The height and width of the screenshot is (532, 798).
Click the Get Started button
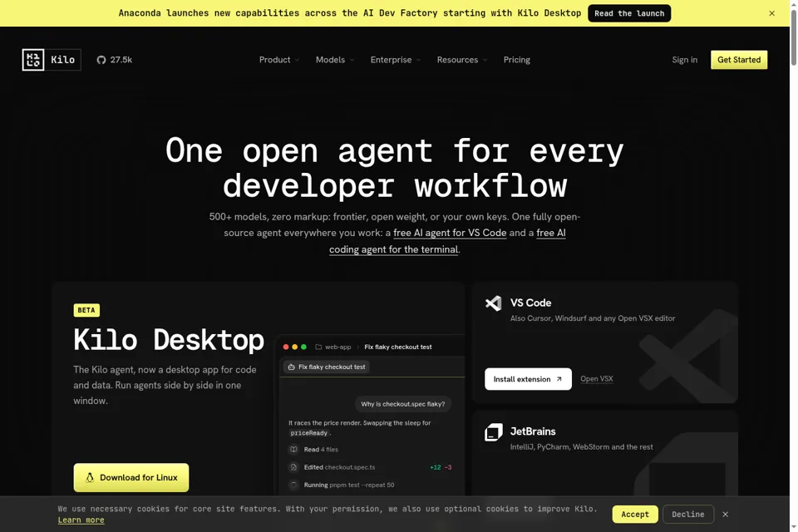[739, 60]
